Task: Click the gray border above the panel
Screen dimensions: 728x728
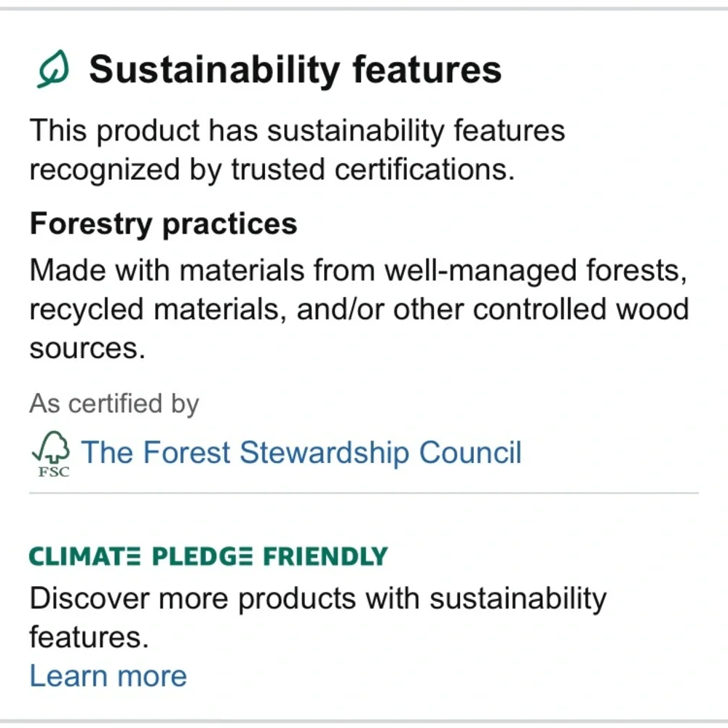Action: pyautogui.click(x=364, y=8)
